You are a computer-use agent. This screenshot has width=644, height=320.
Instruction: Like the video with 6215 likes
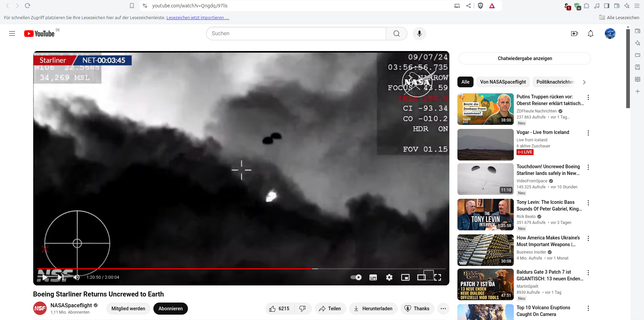pyautogui.click(x=280, y=309)
